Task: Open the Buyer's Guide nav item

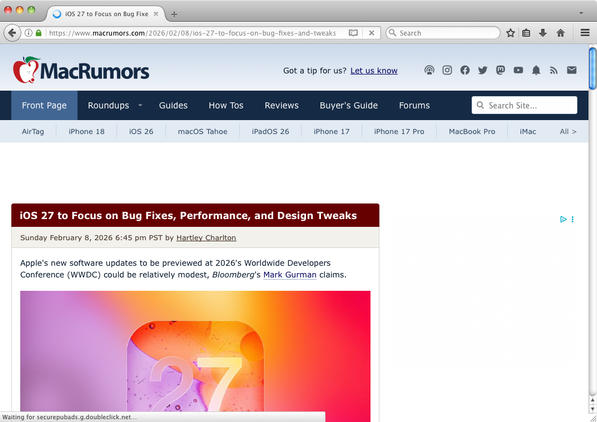Action: click(x=349, y=105)
